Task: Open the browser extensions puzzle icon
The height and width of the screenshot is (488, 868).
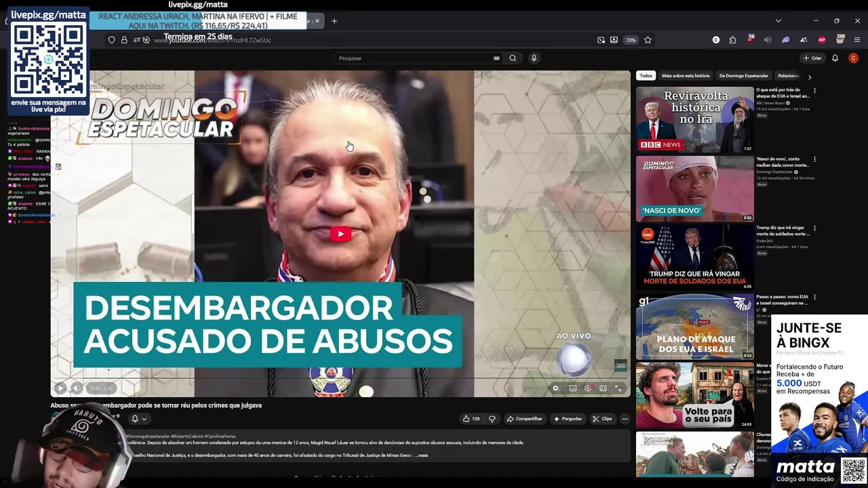Action: (x=732, y=40)
